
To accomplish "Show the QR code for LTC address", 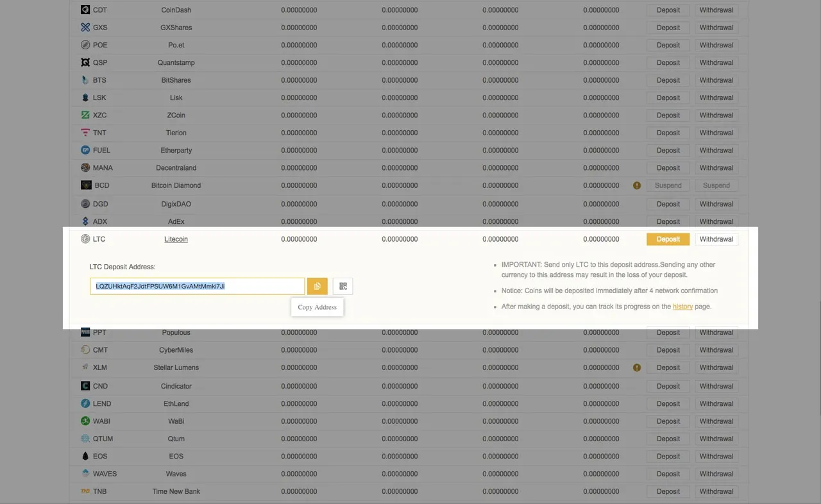I will click(x=343, y=286).
